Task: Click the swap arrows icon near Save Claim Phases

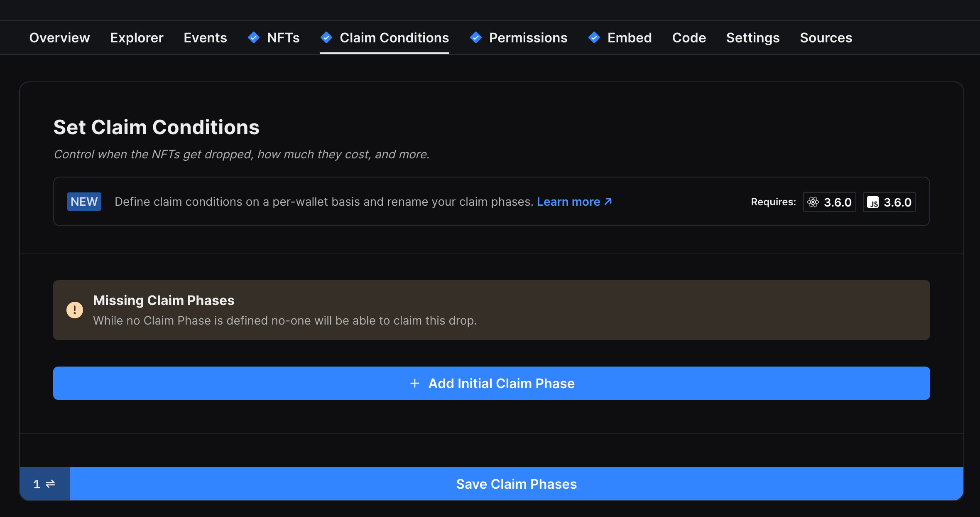Action: [x=50, y=484]
